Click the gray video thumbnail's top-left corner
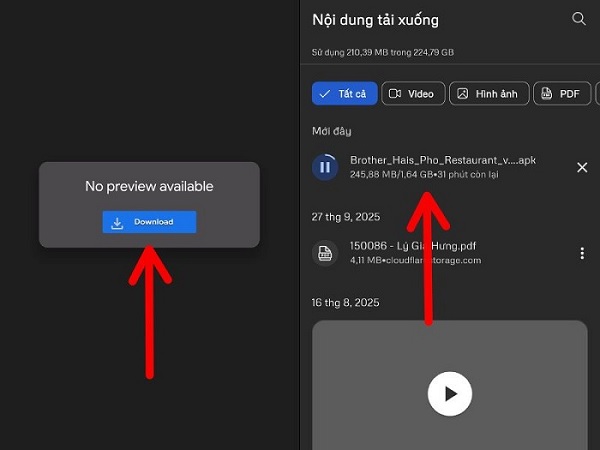Viewport: 600px width, 450px height. pyautogui.click(x=322, y=330)
